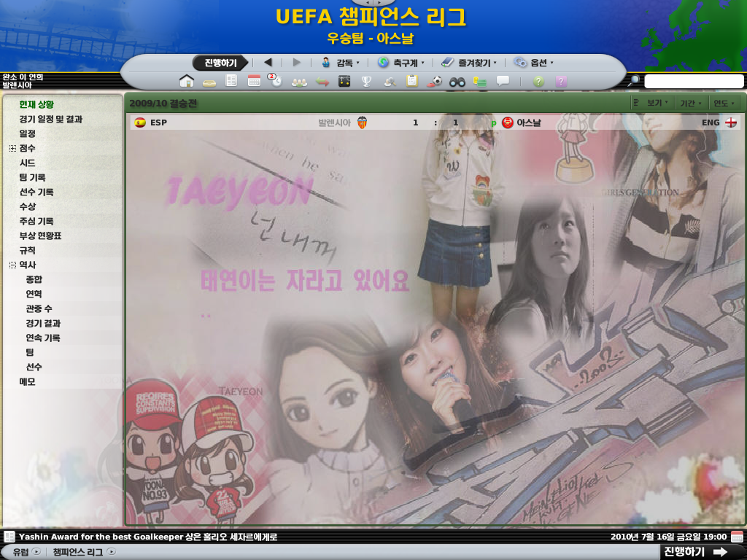Select 규칙 in sidebar
The width and height of the screenshot is (747, 560).
27,251
